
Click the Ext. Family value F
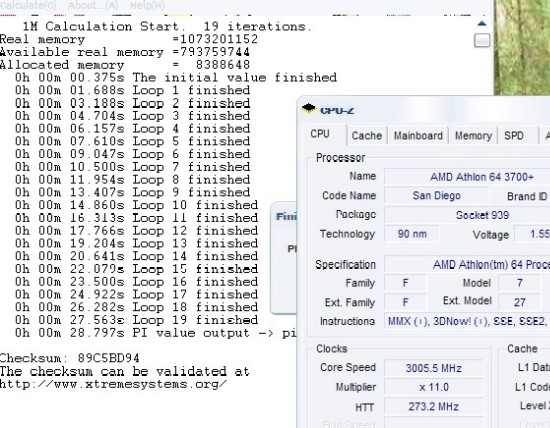[405, 302]
